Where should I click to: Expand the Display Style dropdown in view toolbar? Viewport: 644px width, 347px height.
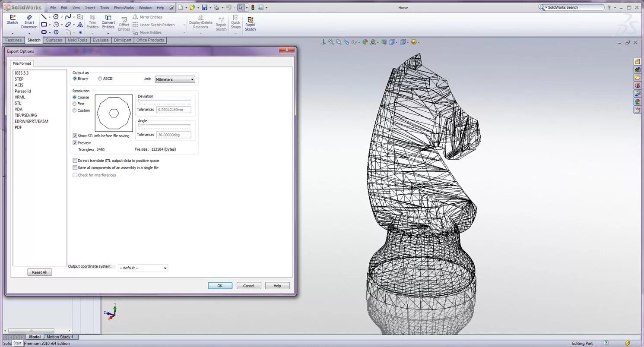[x=396, y=42]
